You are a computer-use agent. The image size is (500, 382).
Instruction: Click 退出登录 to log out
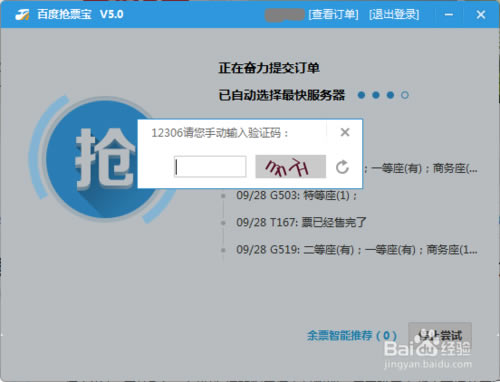click(x=394, y=14)
